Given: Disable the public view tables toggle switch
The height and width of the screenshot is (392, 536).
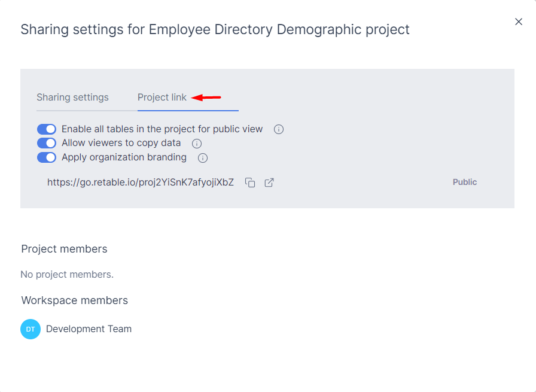Looking at the screenshot, I should [47, 129].
